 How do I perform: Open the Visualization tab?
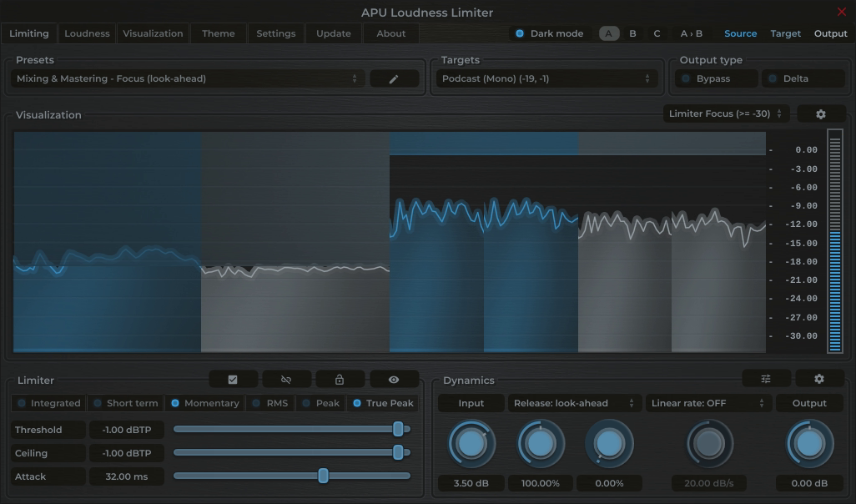(x=153, y=33)
